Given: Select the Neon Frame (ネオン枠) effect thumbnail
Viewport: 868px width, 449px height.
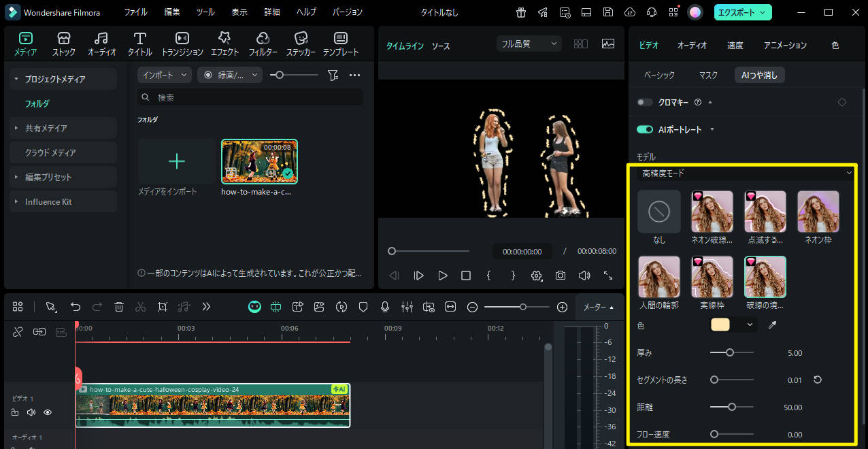Looking at the screenshot, I should tap(818, 212).
